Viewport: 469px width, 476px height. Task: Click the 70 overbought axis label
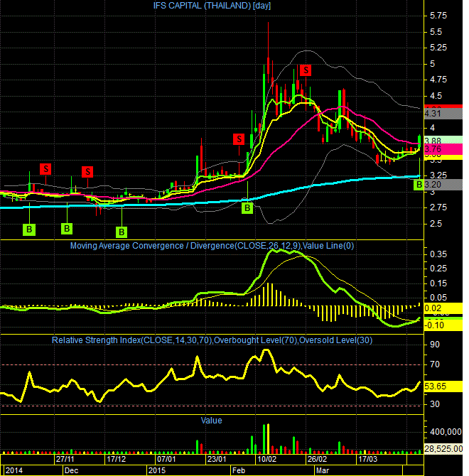coord(435,364)
